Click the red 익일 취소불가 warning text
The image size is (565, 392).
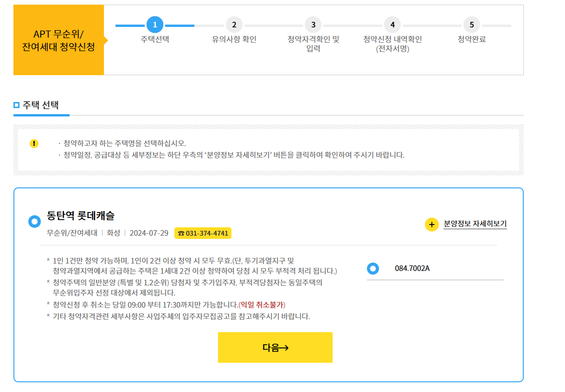(262, 305)
